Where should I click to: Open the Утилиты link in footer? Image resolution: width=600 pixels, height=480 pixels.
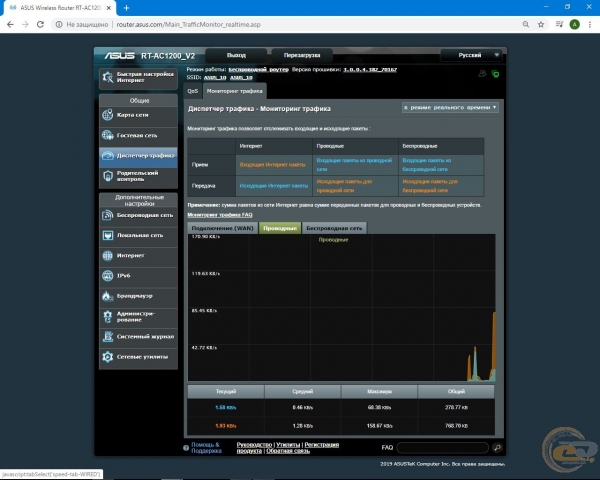[x=288, y=445]
